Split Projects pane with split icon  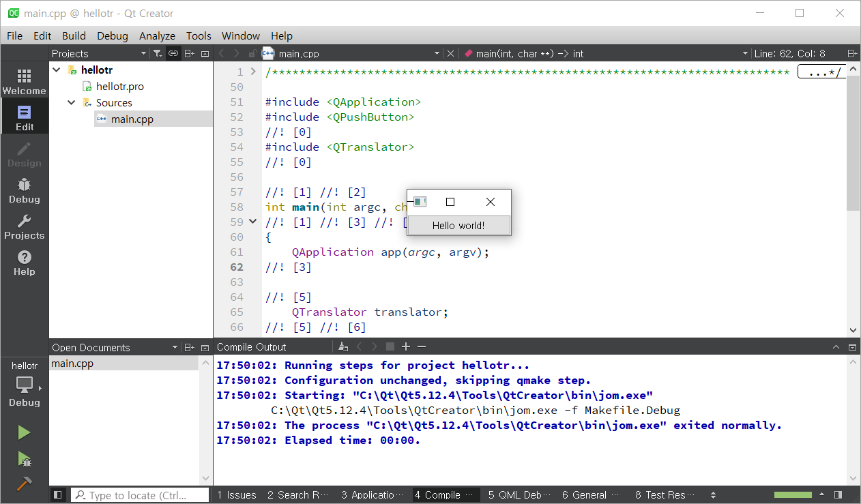[190, 53]
